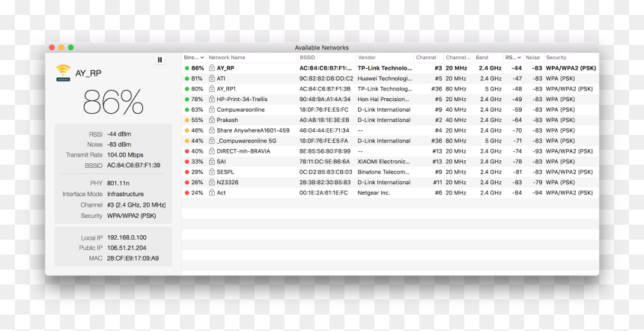Click the Interface Mode value Infrastructure
Viewport: 644px width, 331px height.
pyautogui.click(x=125, y=194)
